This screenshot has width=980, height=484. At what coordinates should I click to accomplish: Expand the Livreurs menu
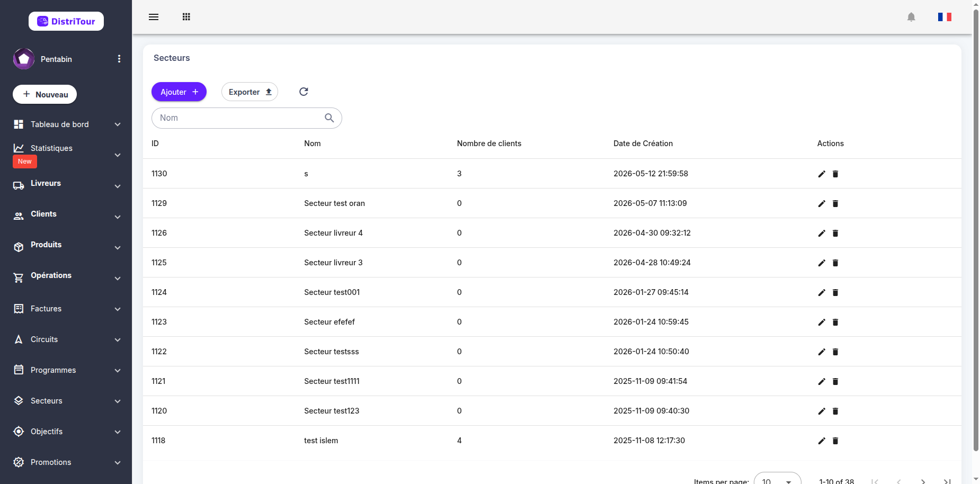pos(66,184)
